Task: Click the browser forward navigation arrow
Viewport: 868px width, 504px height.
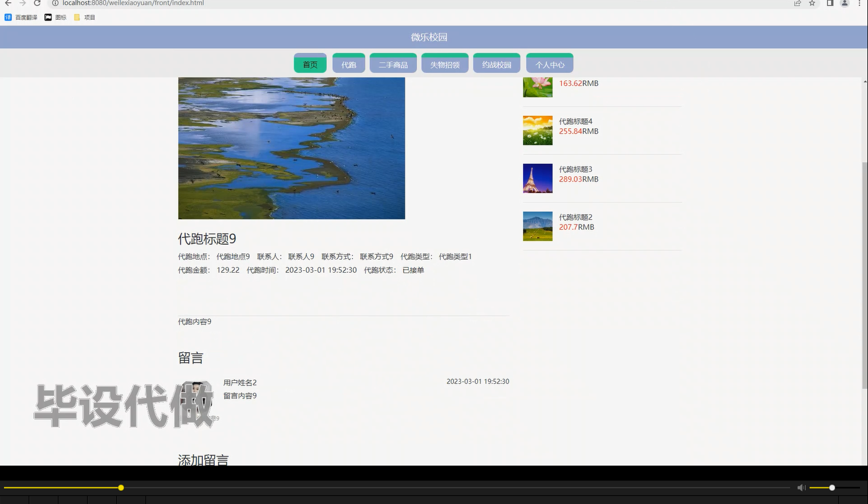Action: pos(22,3)
